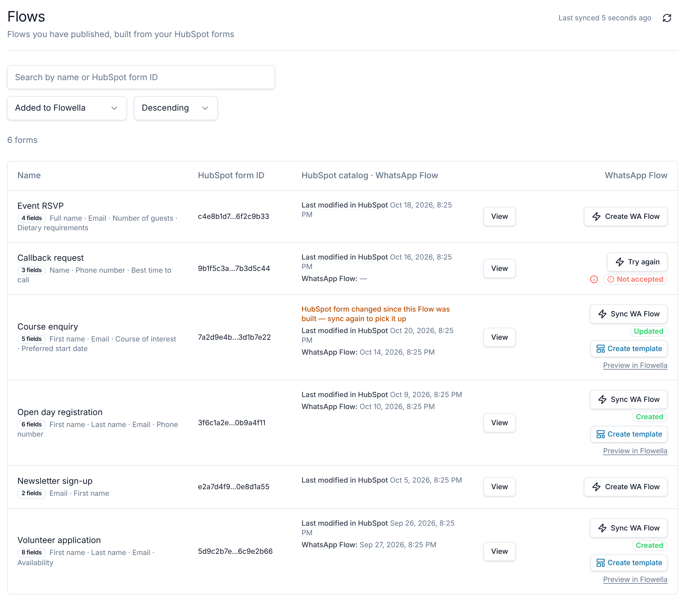Click the 8 fields badge
Image resolution: width=685 pixels, height=616 pixels.
pyautogui.click(x=31, y=553)
